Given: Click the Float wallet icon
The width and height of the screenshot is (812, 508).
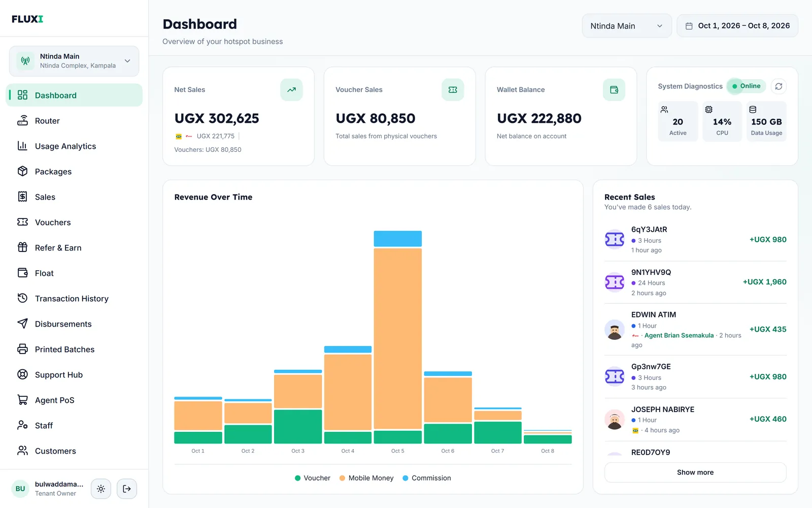Looking at the screenshot, I should tap(22, 273).
